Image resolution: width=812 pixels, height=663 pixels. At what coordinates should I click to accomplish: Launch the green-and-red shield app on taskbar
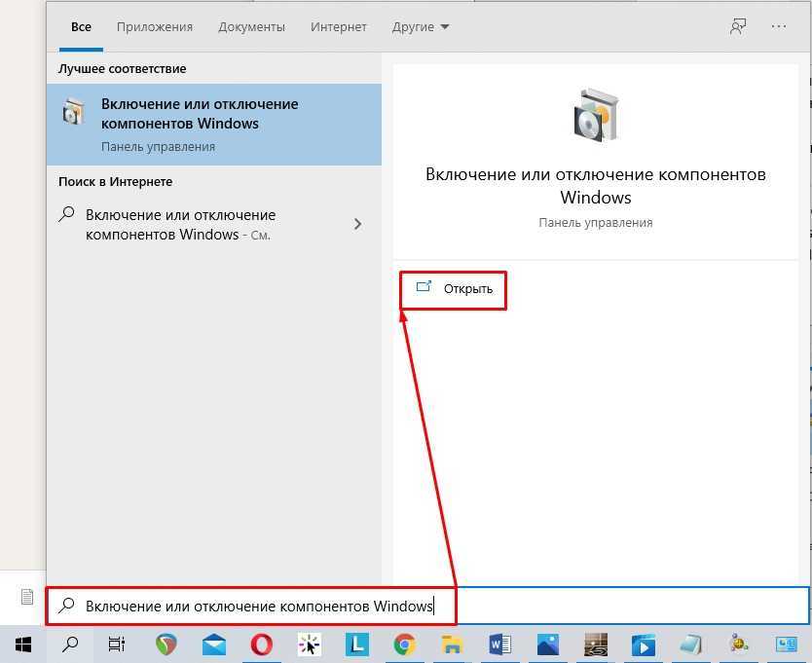[166, 645]
